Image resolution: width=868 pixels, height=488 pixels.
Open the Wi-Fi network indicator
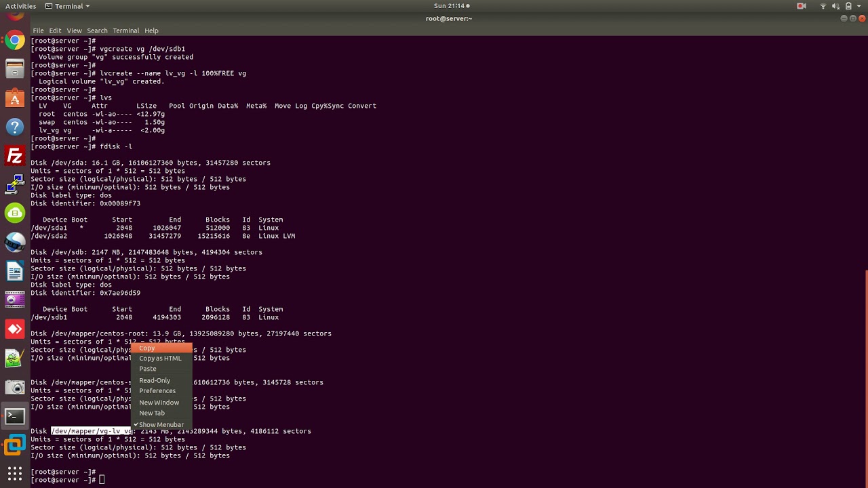pyautogui.click(x=823, y=6)
